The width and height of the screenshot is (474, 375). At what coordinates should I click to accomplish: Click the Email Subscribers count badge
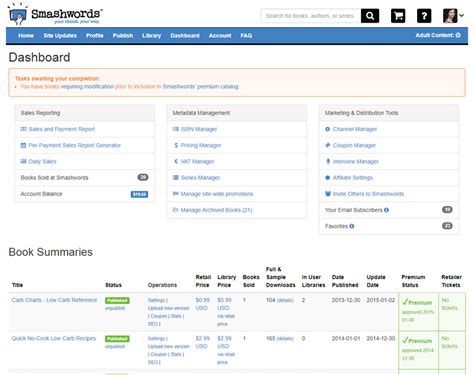(x=447, y=210)
